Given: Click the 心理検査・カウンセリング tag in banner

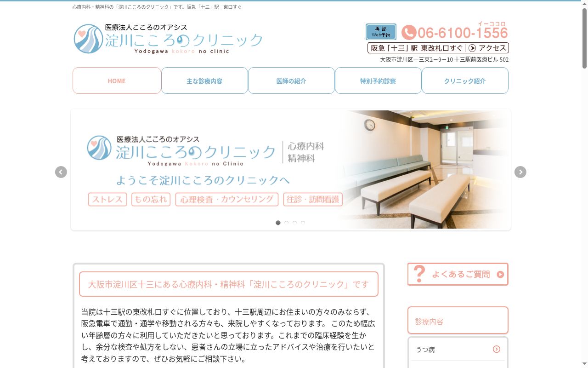Looking at the screenshot, I should click(x=227, y=199).
